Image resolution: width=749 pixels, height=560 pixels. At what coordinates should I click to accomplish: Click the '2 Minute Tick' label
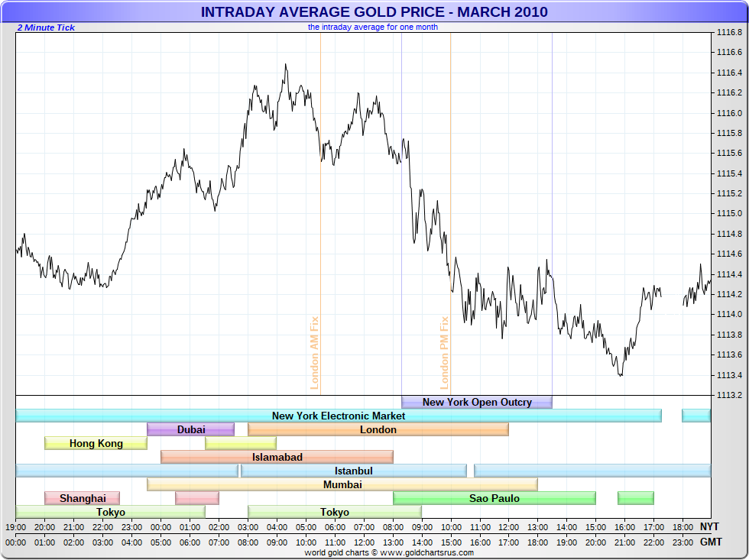pos(46,28)
